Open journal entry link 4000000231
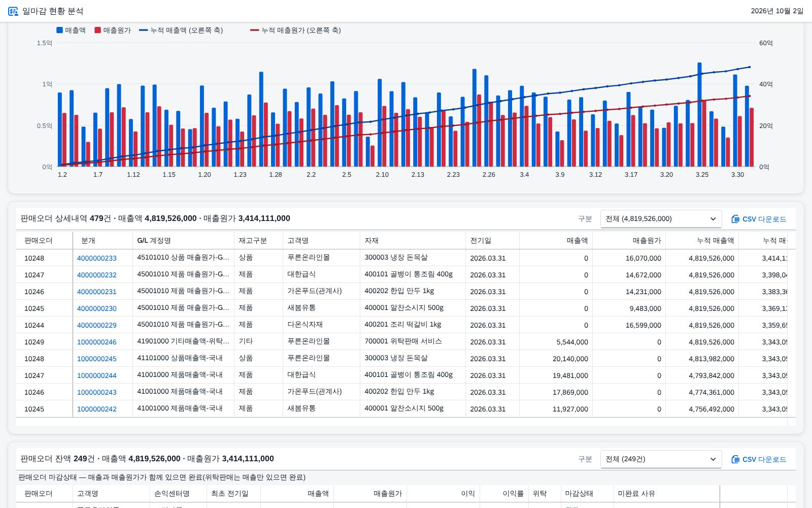812x508 pixels. coord(97,292)
